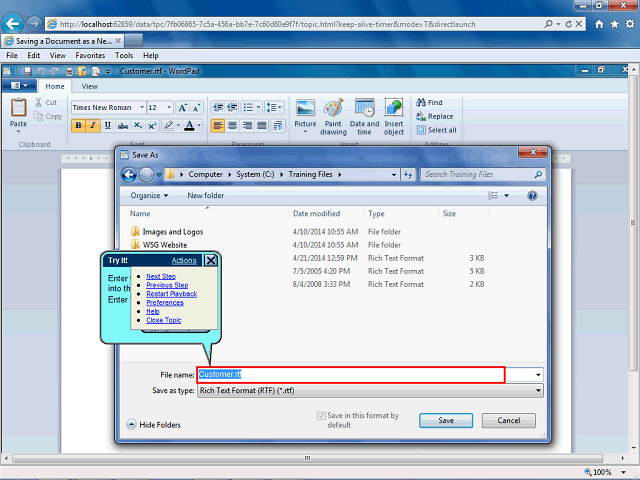Toggle Underline formatting

pos(107,126)
